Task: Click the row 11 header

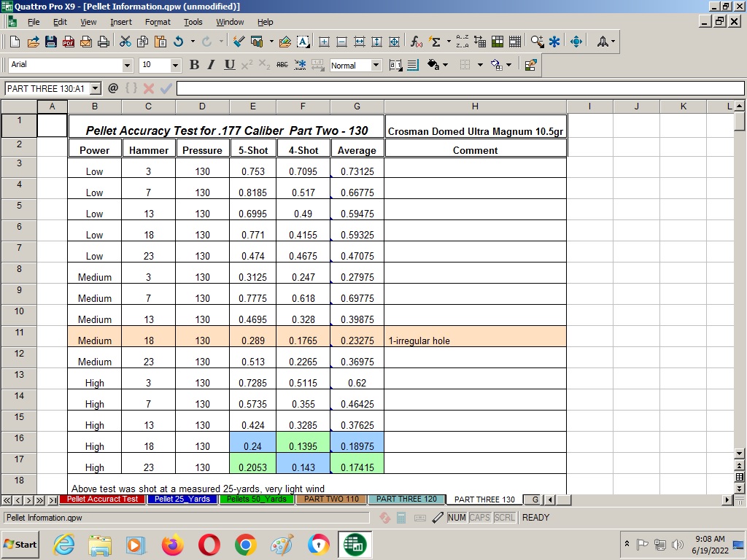Action: pyautogui.click(x=19, y=336)
